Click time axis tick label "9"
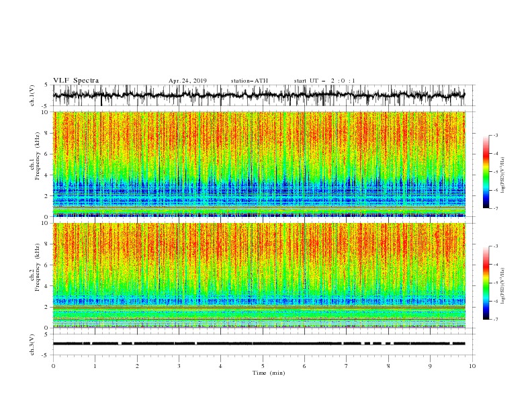 [430, 366]
